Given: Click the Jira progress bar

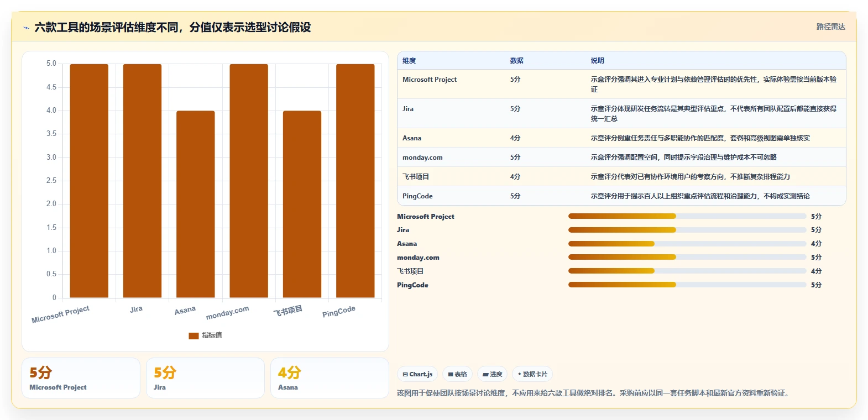Looking at the screenshot, I should tap(687, 230).
